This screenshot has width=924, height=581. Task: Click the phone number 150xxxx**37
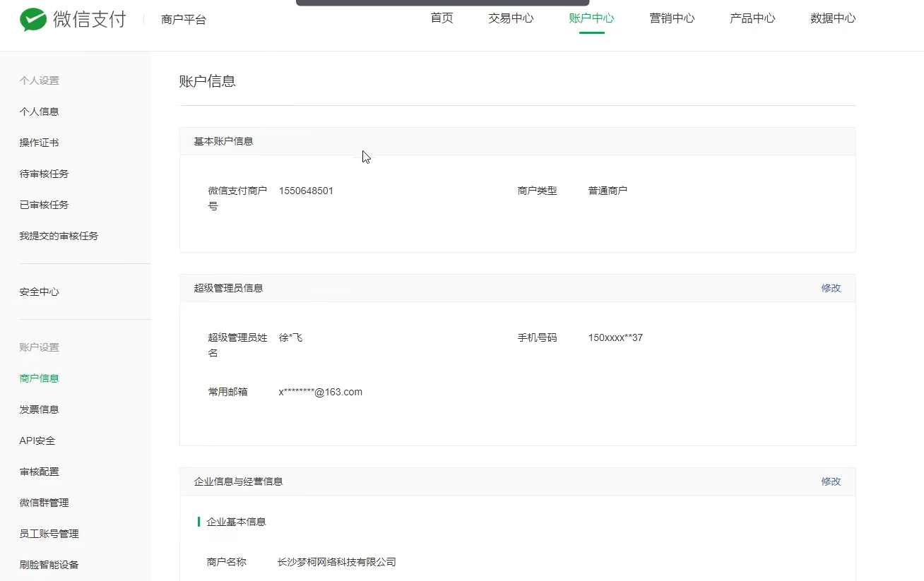click(x=615, y=337)
